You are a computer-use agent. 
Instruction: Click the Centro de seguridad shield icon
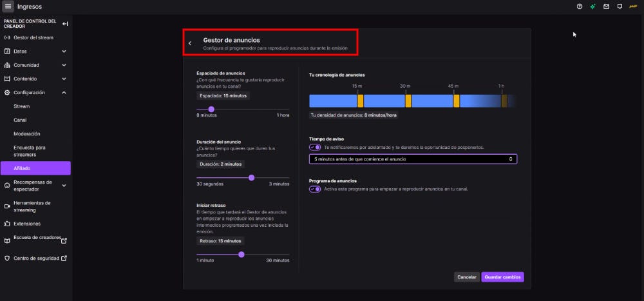click(7, 258)
